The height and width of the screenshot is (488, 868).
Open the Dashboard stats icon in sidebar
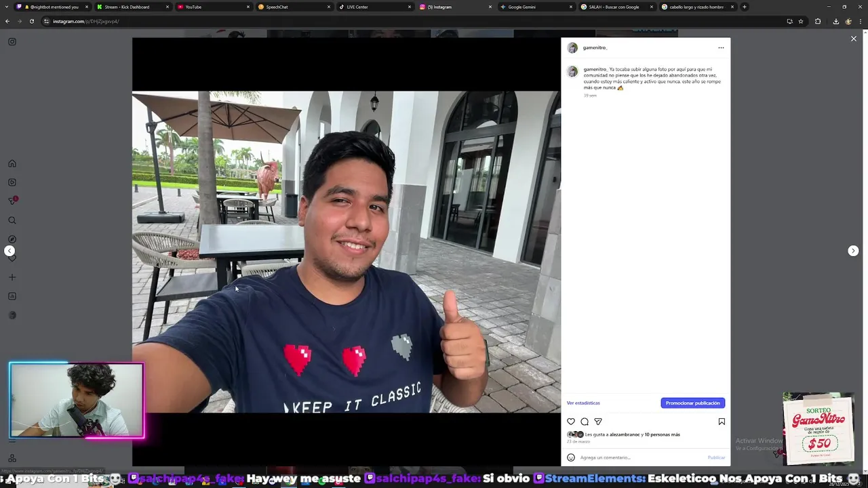click(x=12, y=296)
